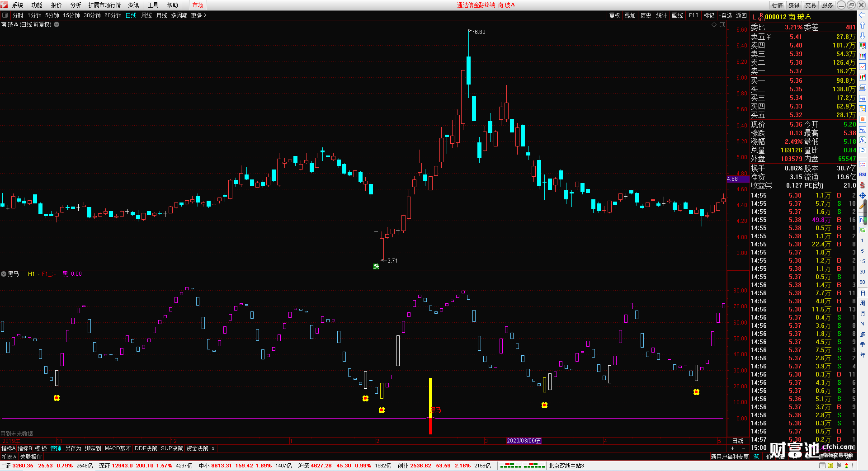Click the 资讯 button in title bar
This screenshot has height=471, width=868.
point(794,5)
